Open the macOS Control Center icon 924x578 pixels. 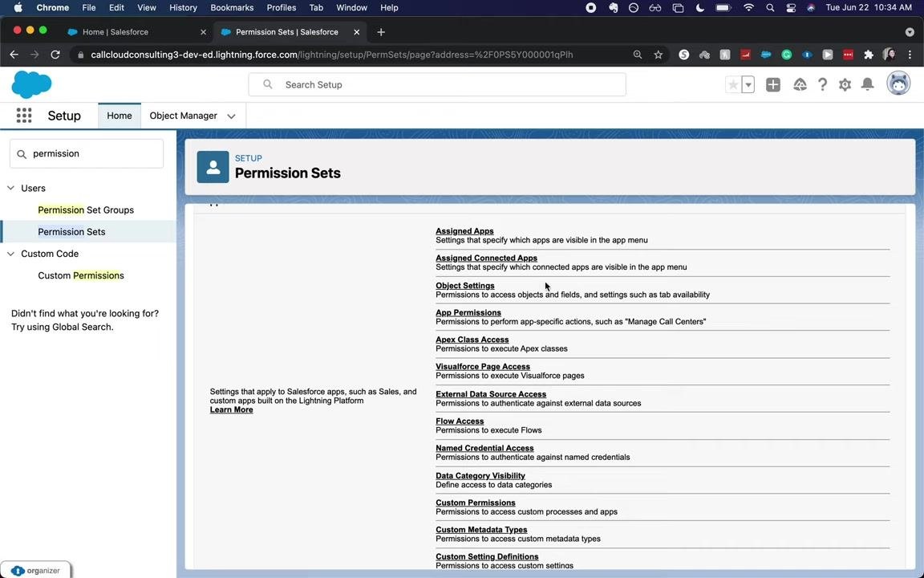(791, 8)
